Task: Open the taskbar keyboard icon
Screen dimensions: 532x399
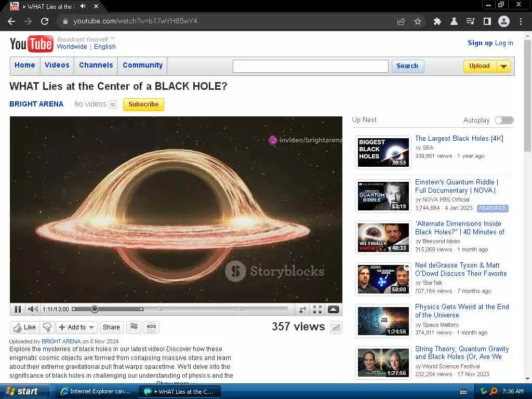Action: 463,392
